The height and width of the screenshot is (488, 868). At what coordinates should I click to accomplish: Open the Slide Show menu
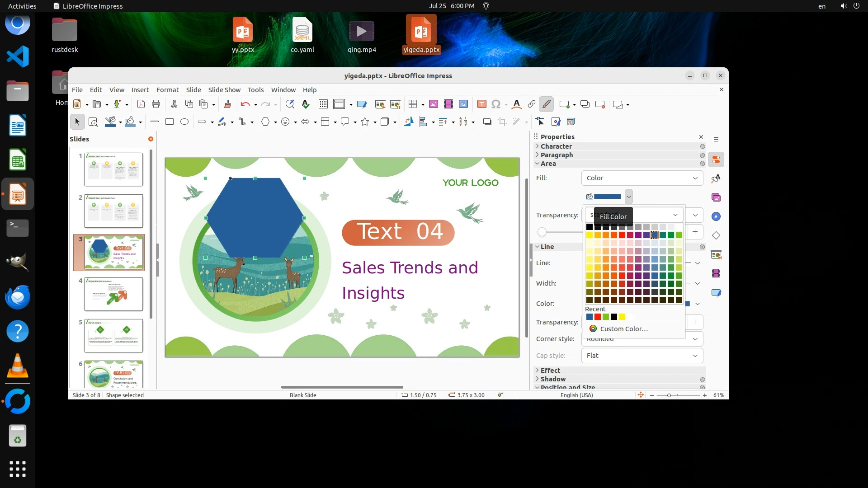(224, 90)
